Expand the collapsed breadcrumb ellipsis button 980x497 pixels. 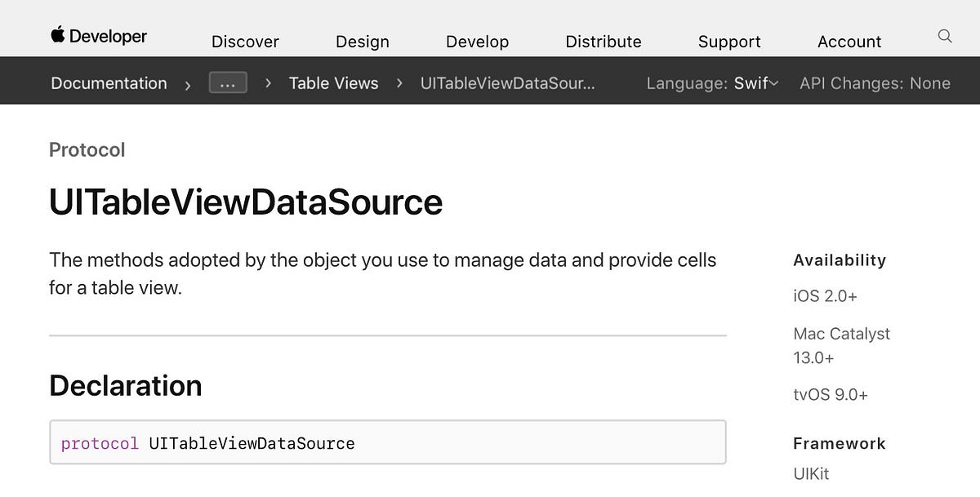[x=228, y=83]
